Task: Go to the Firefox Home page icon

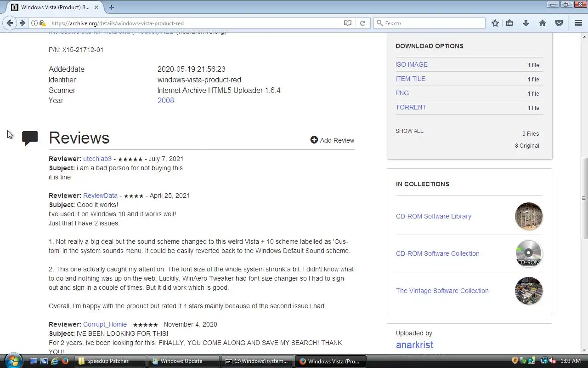Action: [x=543, y=23]
